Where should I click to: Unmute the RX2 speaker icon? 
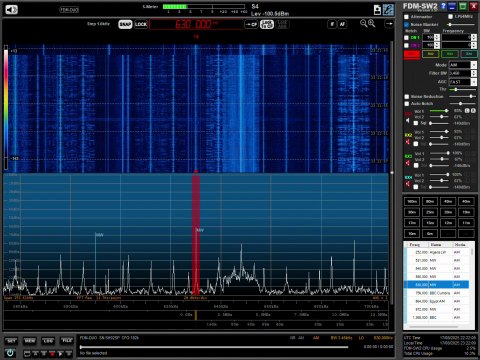408,142
